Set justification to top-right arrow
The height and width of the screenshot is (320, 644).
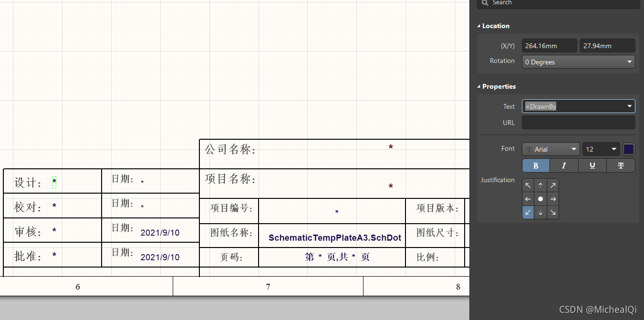553,186
